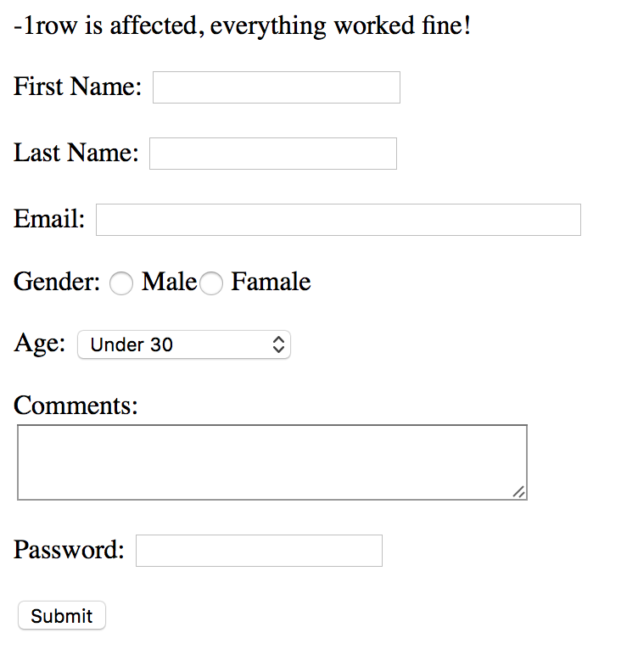Click the "Email:" label
638x672 pixels.
coord(49,219)
